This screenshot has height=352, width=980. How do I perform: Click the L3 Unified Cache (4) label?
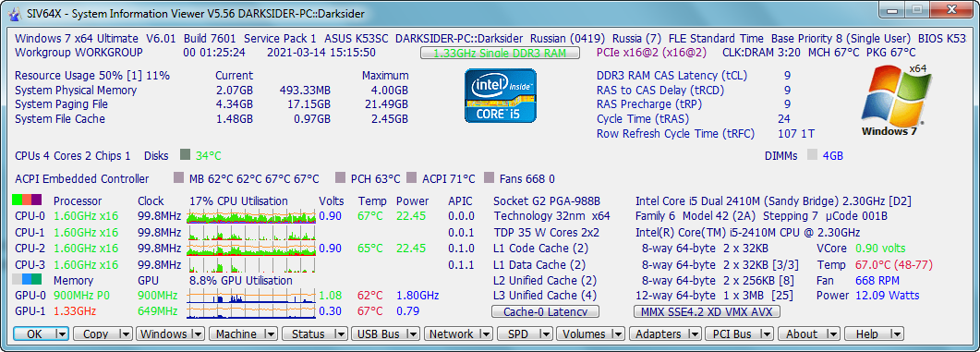coord(545,296)
